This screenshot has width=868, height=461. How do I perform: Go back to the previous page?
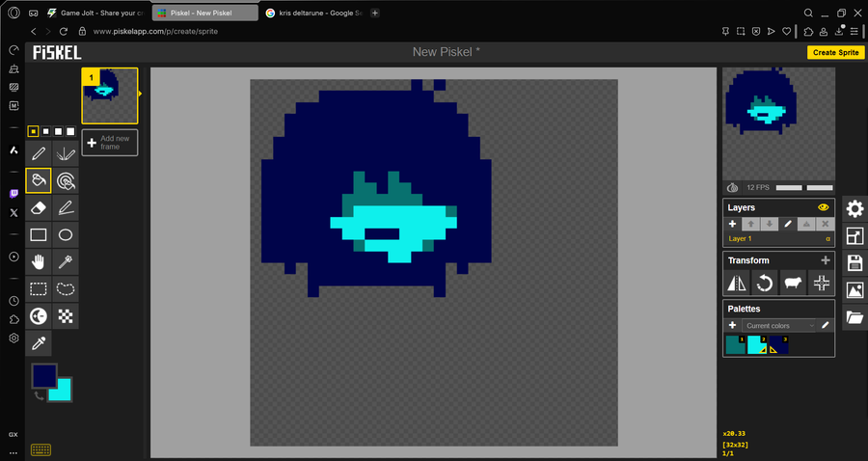pyautogui.click(x=34, y=32)
